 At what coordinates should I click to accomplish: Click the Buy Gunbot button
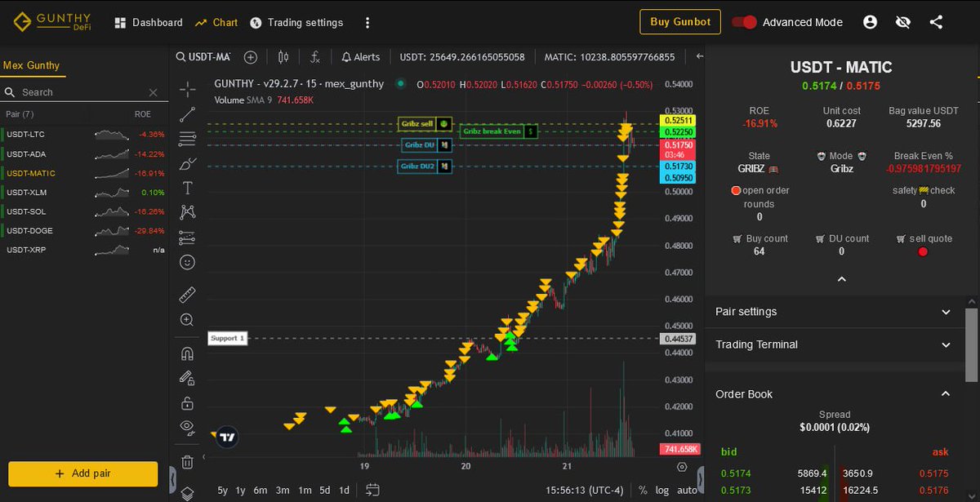pos(680,22)
